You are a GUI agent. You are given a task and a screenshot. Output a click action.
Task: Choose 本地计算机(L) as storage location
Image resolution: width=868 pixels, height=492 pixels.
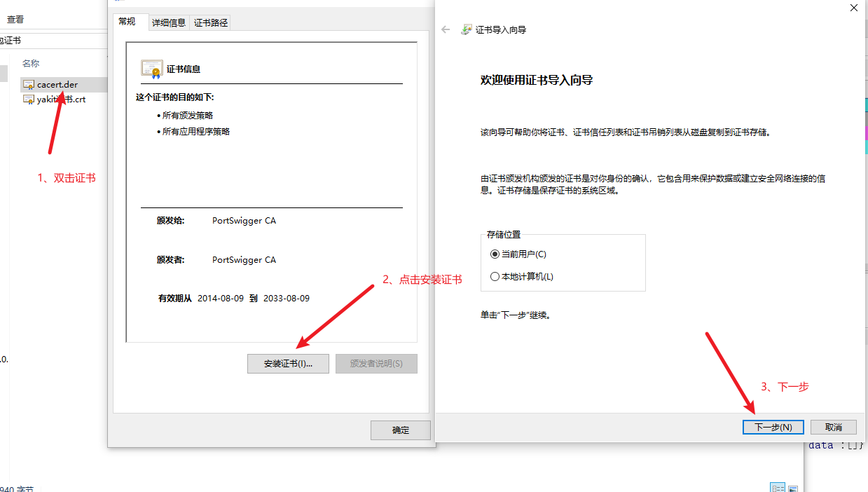[x=495, y=277]
